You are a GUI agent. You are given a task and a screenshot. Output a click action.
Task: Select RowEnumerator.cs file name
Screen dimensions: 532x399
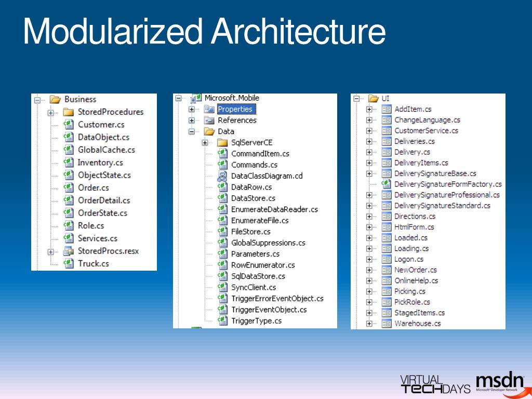[263, 265]
